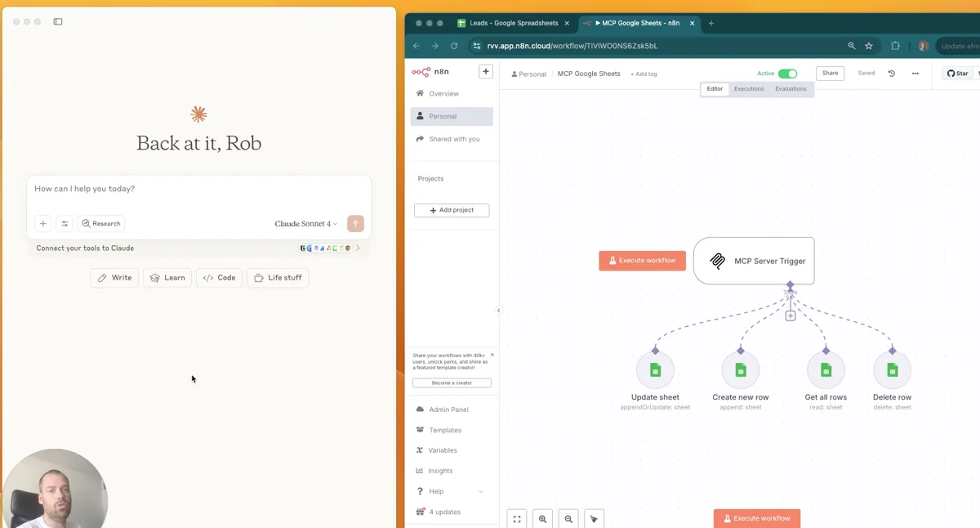Open Insights in sidebar

pyautogui.click(x=452, y=471)
